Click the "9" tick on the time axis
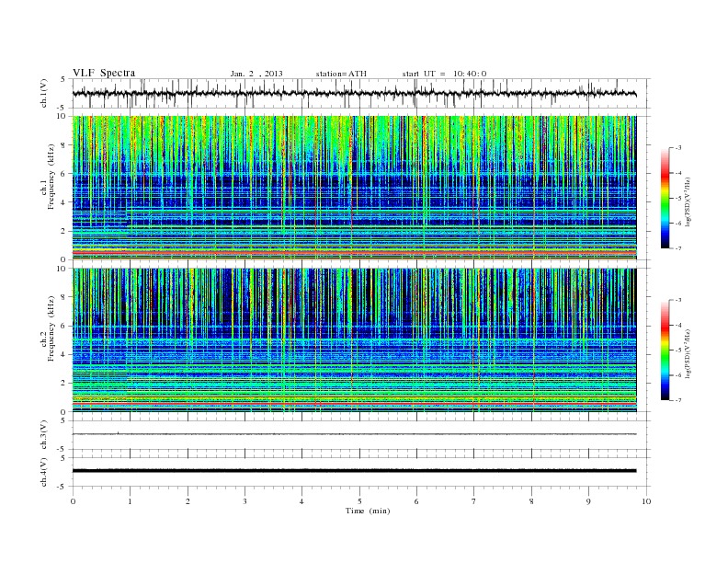 tap(588, 501)
